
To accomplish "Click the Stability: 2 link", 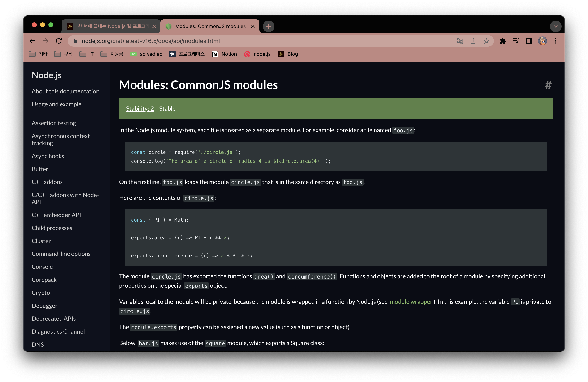I will (x=140, y=109).
